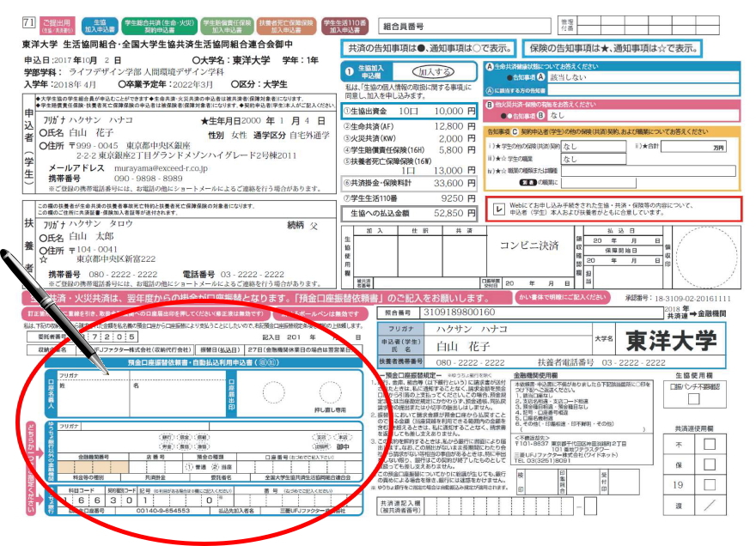This screenshot has height=546, width=756.
Task: Click the 名 field of 口座名義人
Action: tap(178, 398)
